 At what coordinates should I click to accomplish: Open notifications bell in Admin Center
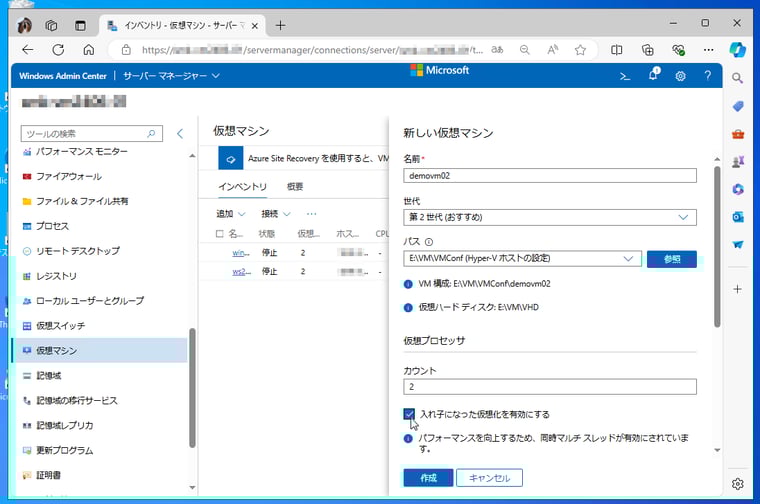pos(653,74)
